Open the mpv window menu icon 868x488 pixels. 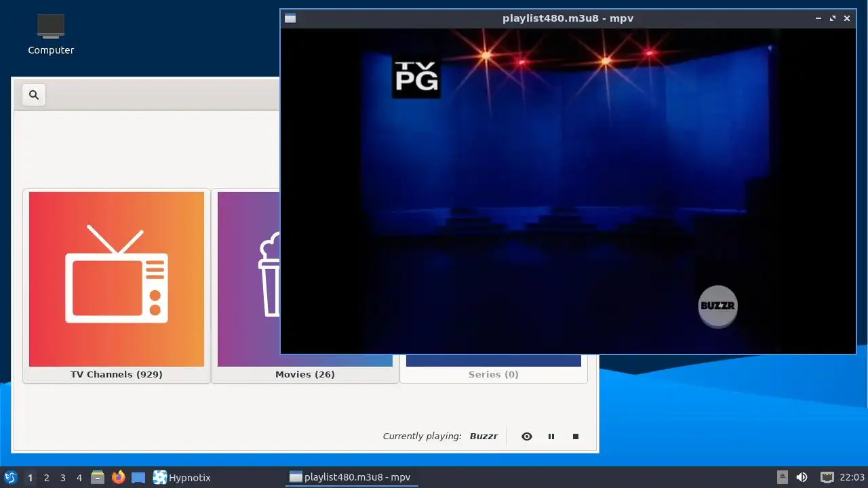pyautogui.click(x=290, y=18)
